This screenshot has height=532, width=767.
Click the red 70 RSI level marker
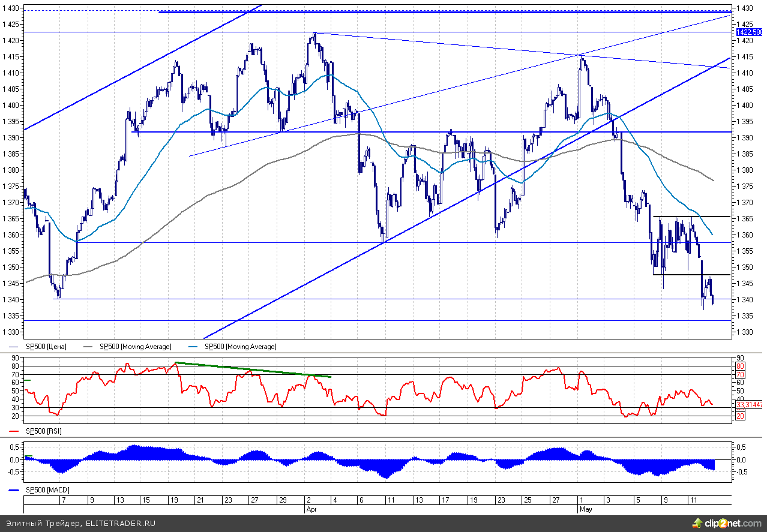741,374
